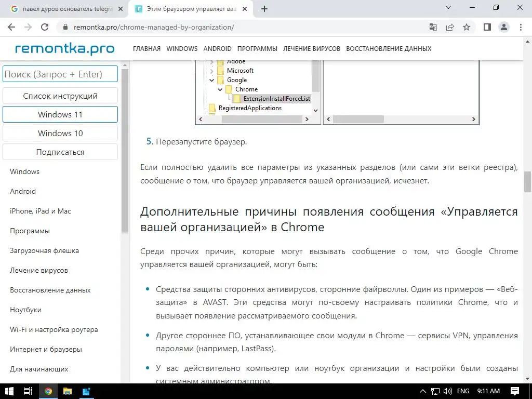
Task: Click the Windows 11 sidebar button
Action: click(60, 114)
